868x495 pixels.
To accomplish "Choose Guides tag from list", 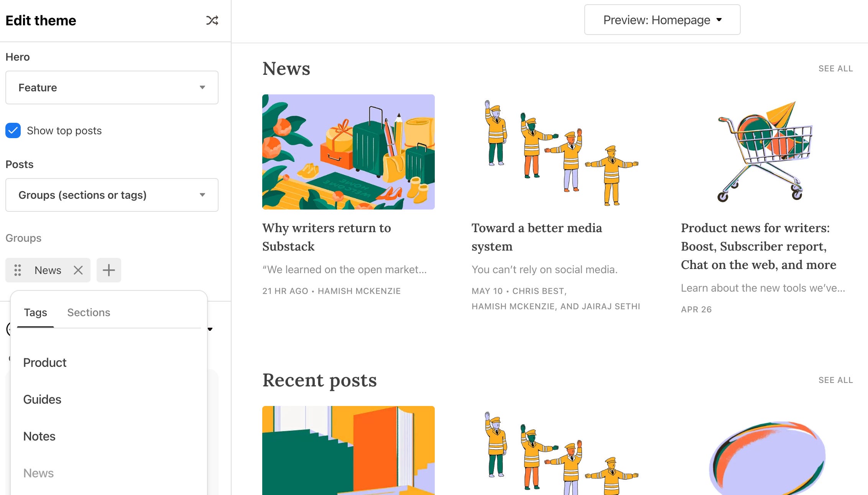I will [x=42, y=399].
